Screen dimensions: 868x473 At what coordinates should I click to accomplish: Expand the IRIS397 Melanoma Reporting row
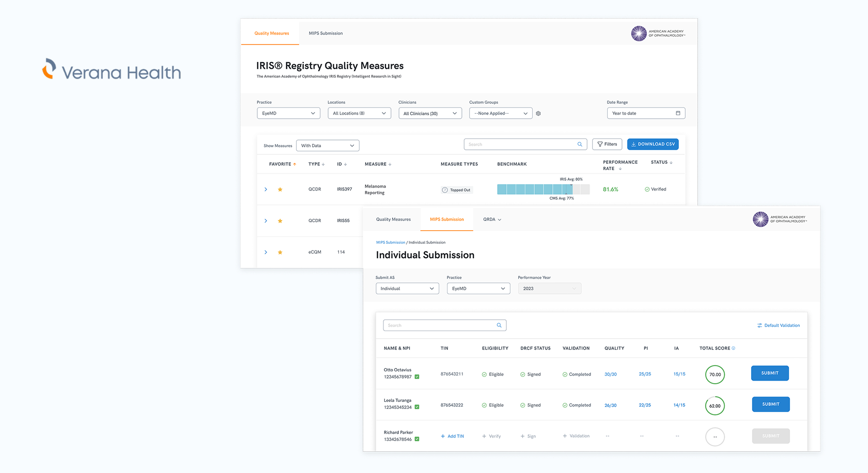pyautogui.click(x=266, y=190)
